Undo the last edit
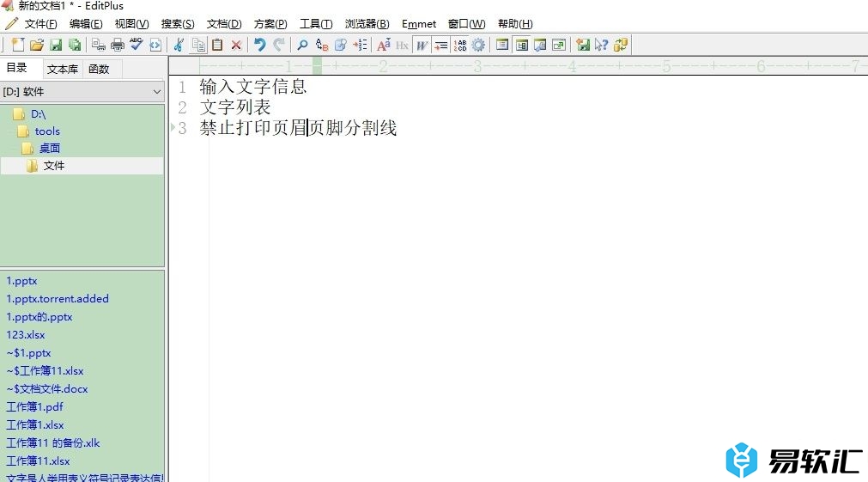 point(259,45)
